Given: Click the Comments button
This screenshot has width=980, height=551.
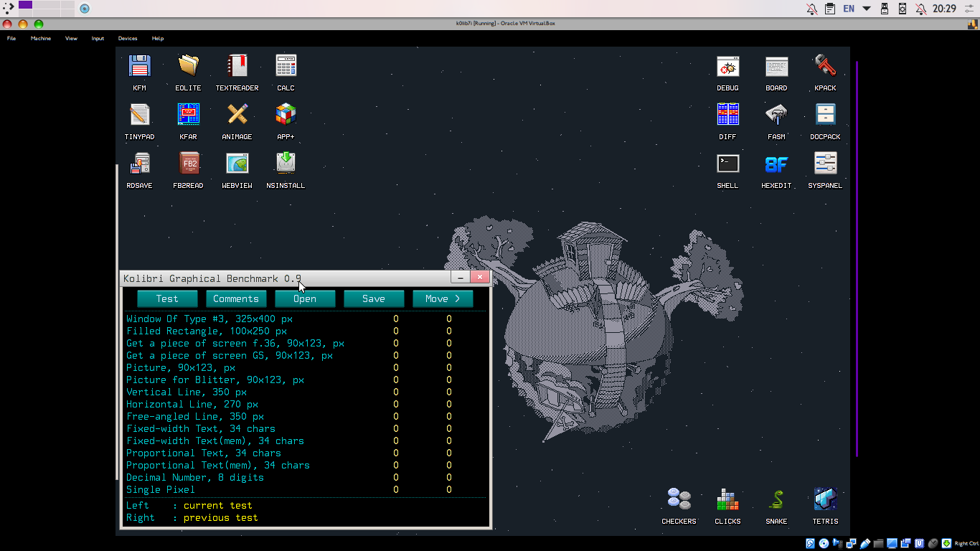Looking at the screenshot, I should point(236,298).
